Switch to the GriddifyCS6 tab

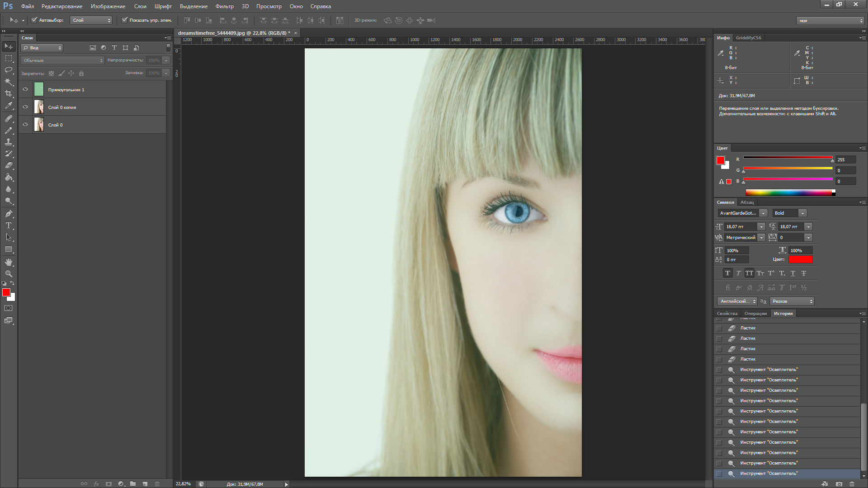748,38
